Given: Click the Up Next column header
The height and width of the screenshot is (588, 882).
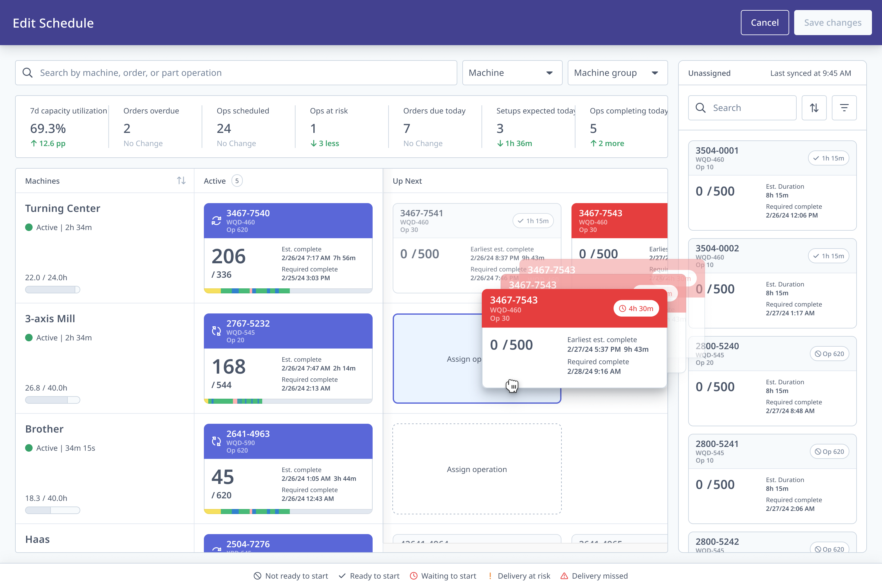Looking at the screenshot, I should point(407,181).
